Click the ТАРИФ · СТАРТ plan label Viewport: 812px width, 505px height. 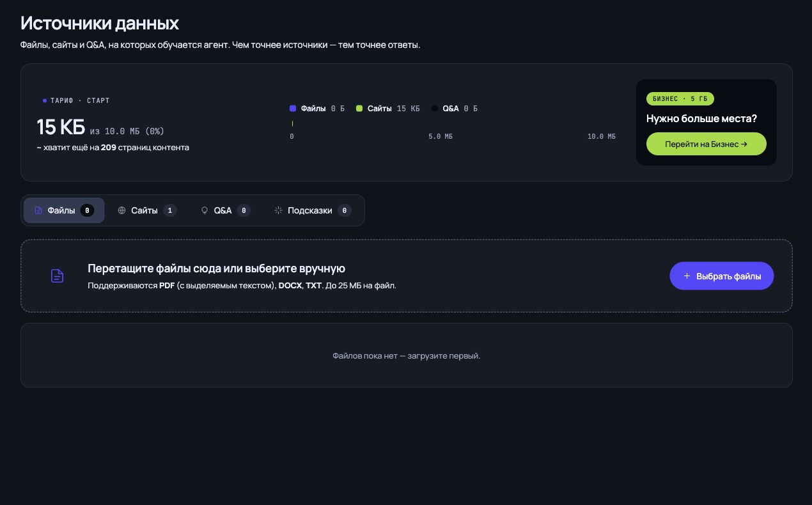(76, 101)
